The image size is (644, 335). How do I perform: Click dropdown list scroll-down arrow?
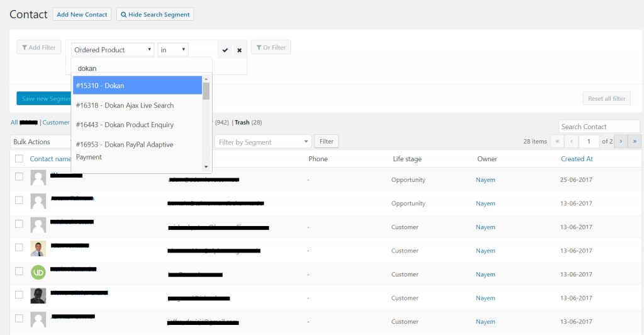(206, 167)
